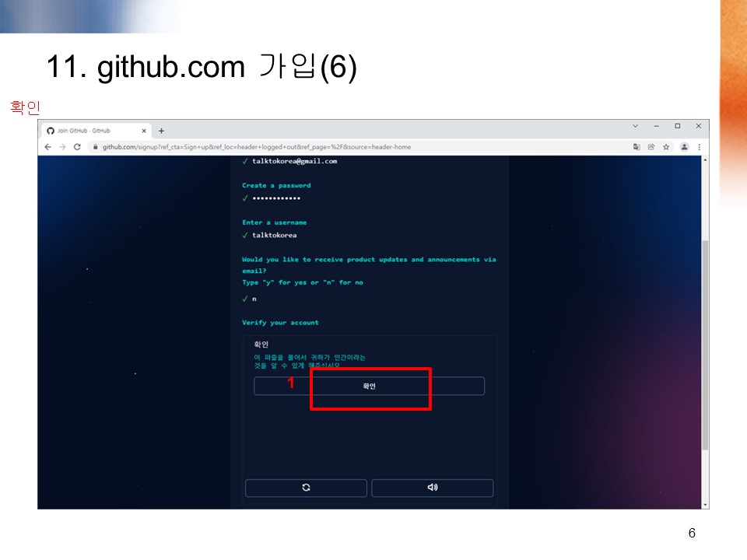Open Chrome three-dot menu
747x560 pixels.
pyautogui.click(x=700, y=147)
